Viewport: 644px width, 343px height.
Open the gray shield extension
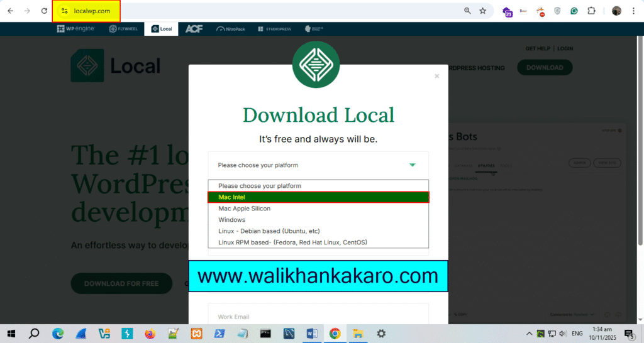[557, 11]
